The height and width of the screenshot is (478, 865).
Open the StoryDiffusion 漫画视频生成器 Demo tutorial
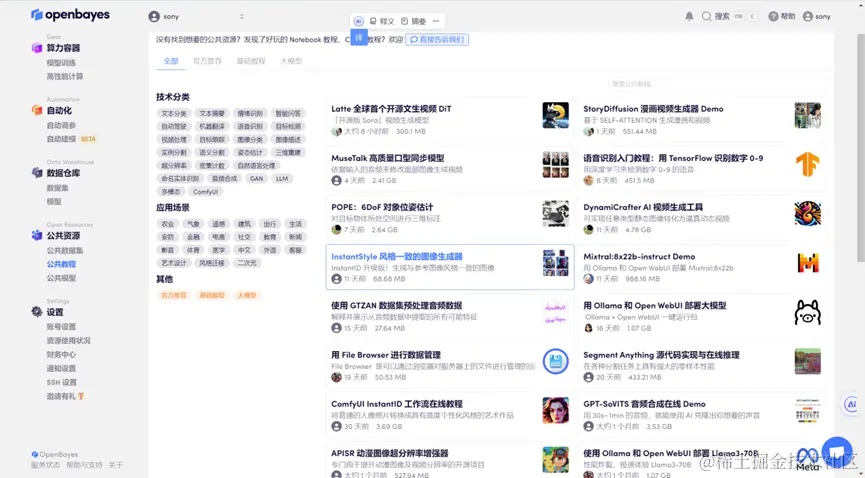tap(653, 109)
